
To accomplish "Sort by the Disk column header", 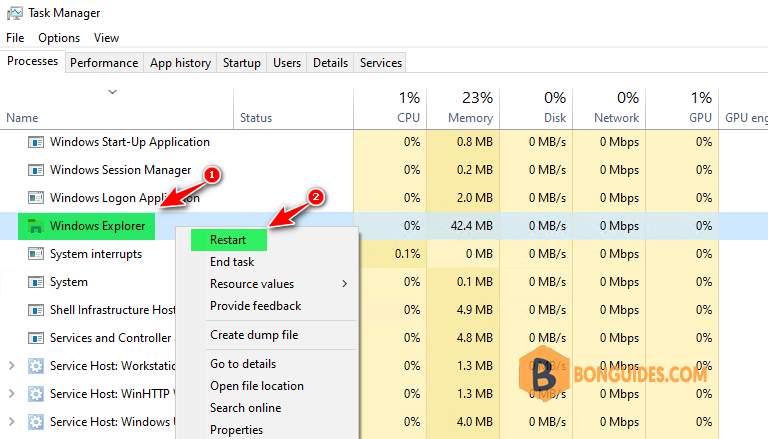I will coord(555,118).
